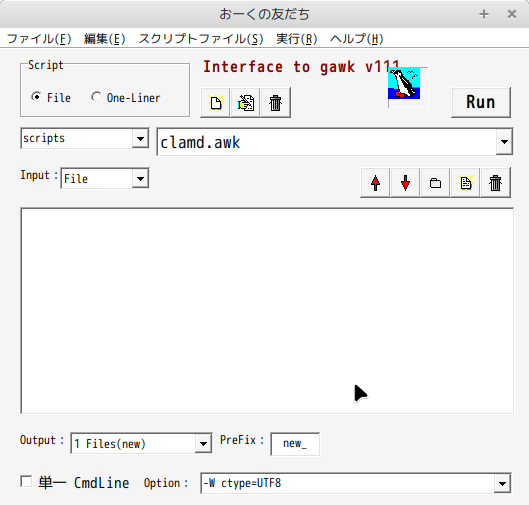The width and height of the screenshot is (529, 505).
Task: Close the おーくの友だち window
Action: 512,14
